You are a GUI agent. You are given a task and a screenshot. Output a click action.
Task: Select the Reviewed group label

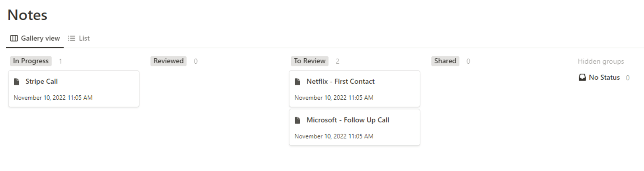point(168,61)
